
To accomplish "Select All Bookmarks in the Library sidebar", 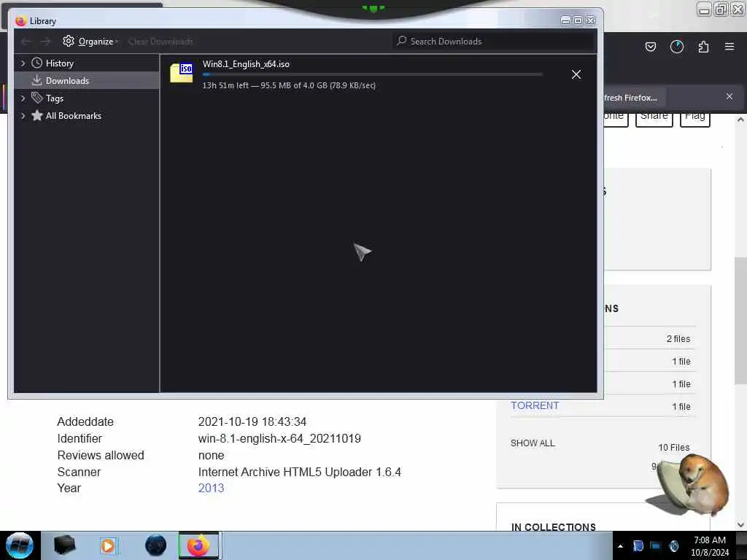I will (74, 116).
